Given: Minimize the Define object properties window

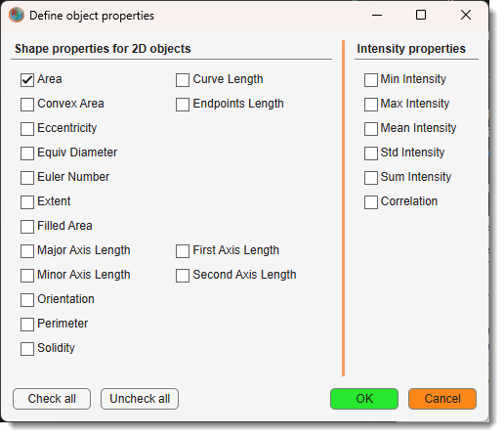Looking at the screenshot, I should click(x=377, y=15).
